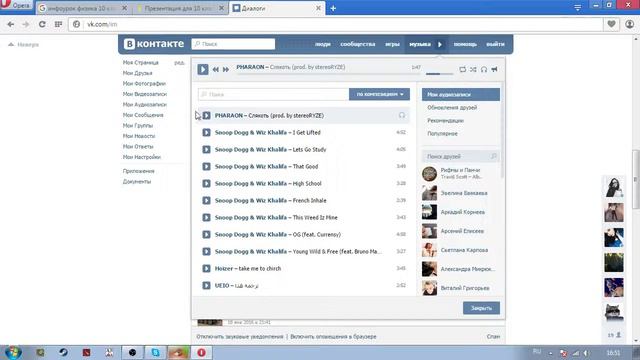Select friend Аркадий Корнеев
The image size is (640, 360).
(462, 212)
